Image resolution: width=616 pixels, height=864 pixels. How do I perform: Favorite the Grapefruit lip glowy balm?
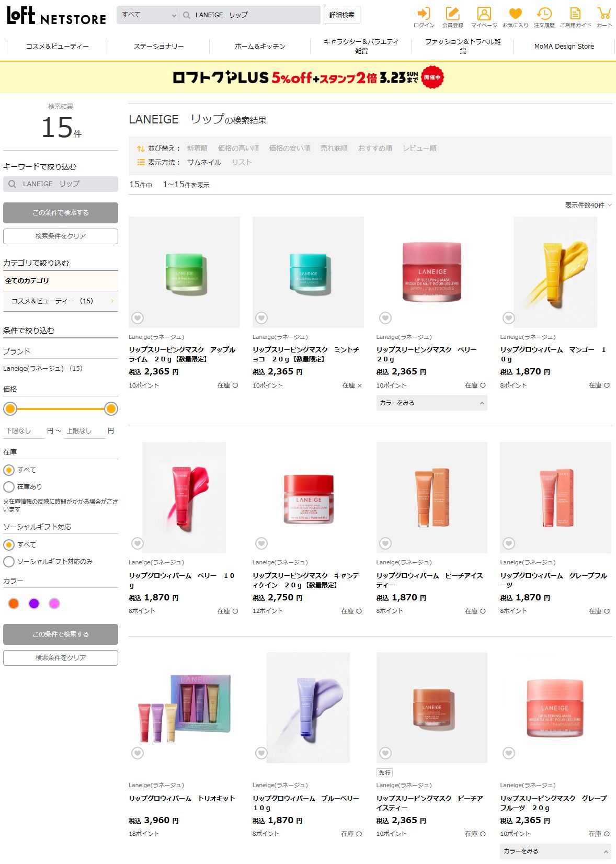point(509,543)
